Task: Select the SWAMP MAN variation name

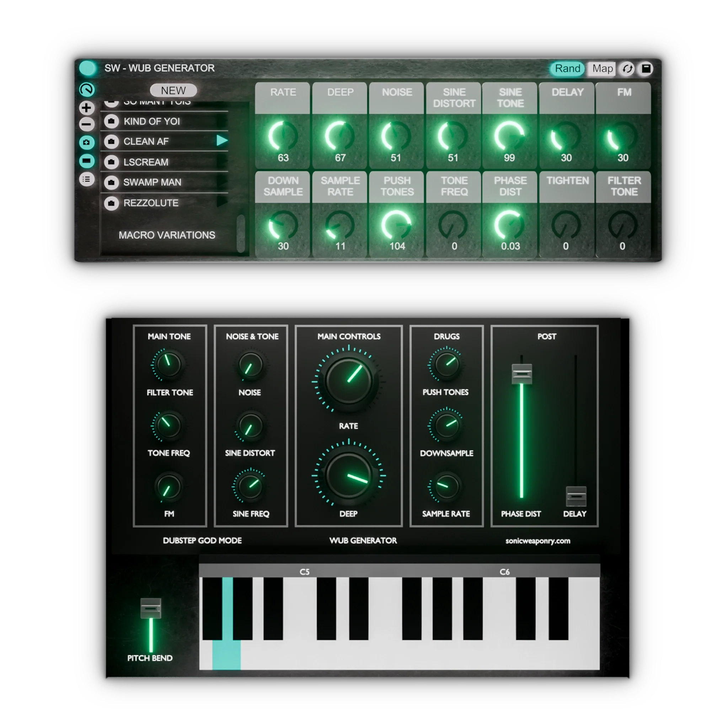Action: pos(152,182)
